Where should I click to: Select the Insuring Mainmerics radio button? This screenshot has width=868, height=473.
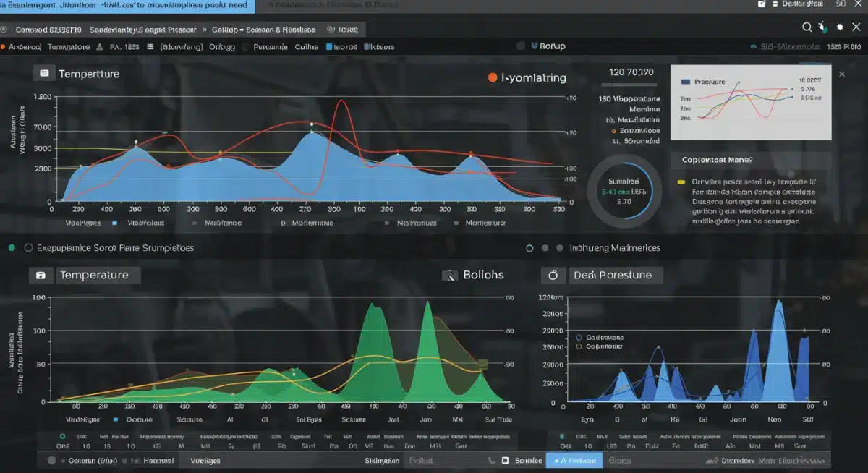point(530,247)
